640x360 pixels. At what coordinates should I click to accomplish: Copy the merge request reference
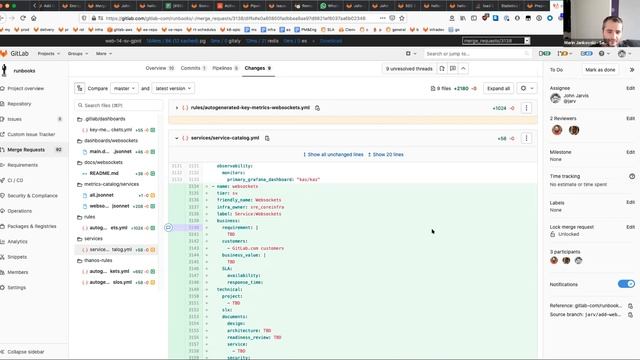point(631,306)
